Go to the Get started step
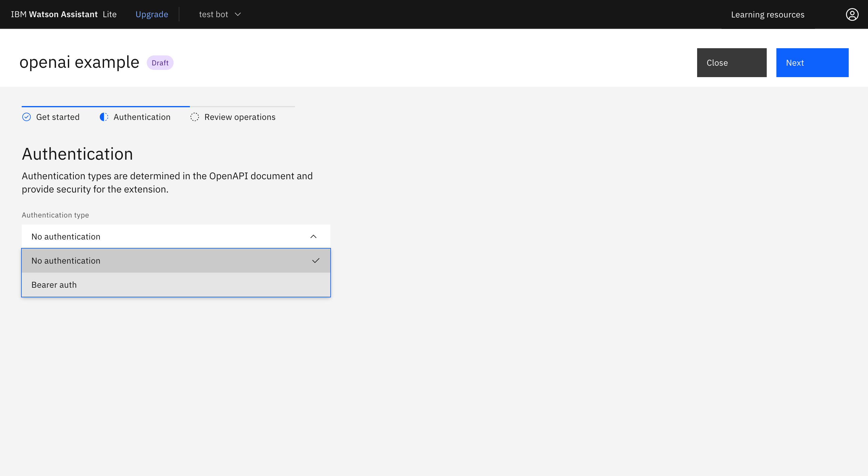Image resolution: width=868 pixels, height=476 pixels. click(x=58, y=117)
